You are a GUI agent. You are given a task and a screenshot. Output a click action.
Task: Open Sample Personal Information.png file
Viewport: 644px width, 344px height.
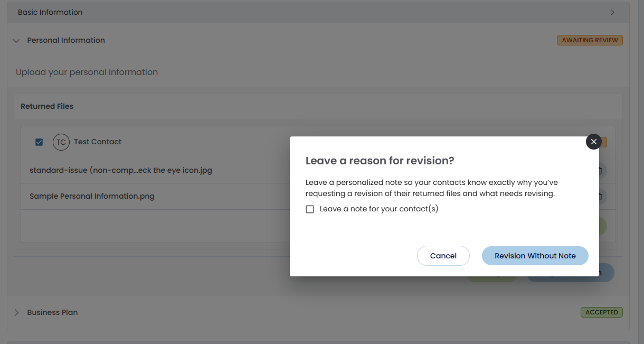(x=92, y=196)
